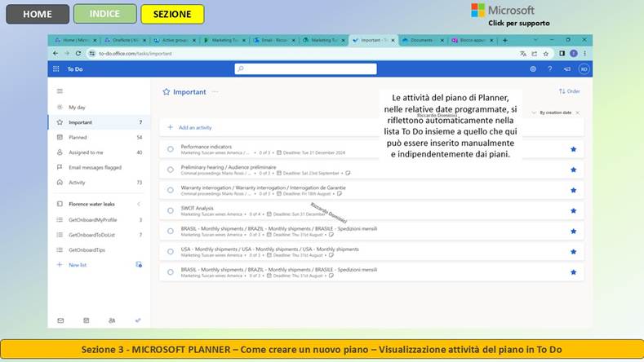Screen dimensions: 644x362
Task: Open People from the bottom sidebar icon
Action: tap(112, 320)
